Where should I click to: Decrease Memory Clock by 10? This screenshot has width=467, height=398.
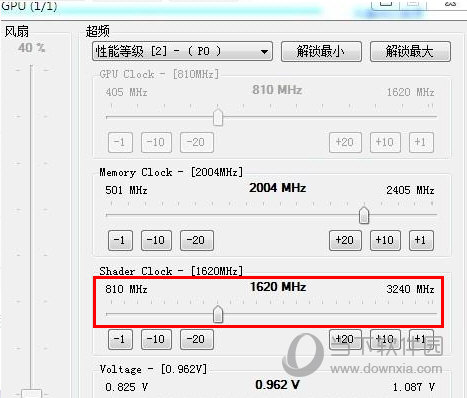156,240
